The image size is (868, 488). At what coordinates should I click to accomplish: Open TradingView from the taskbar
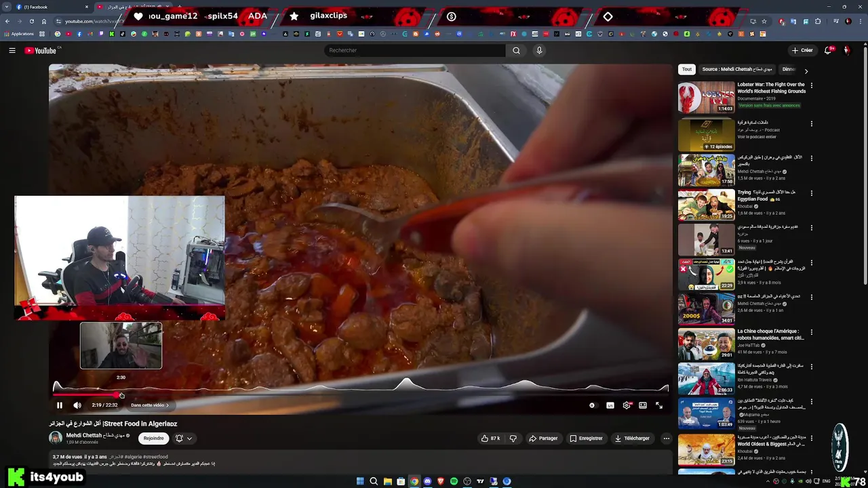(481, 481)
